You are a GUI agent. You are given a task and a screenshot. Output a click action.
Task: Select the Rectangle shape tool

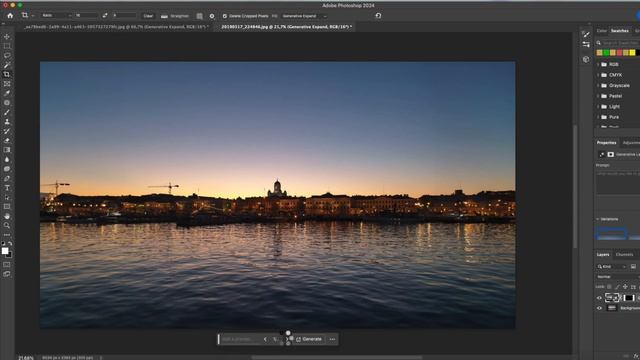tap(7, 207)
